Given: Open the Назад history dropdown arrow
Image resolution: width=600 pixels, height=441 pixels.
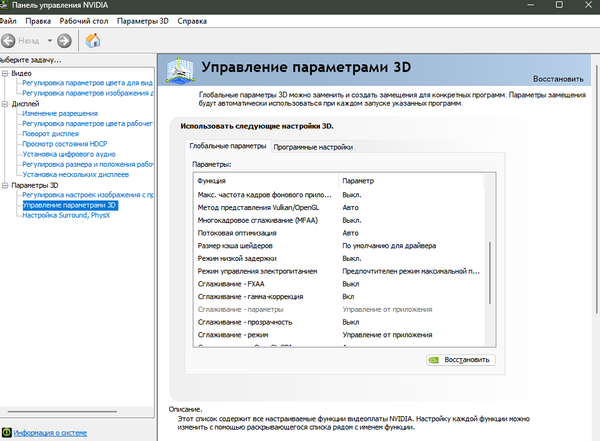Looking at the screenshot, I should point(50,41).
